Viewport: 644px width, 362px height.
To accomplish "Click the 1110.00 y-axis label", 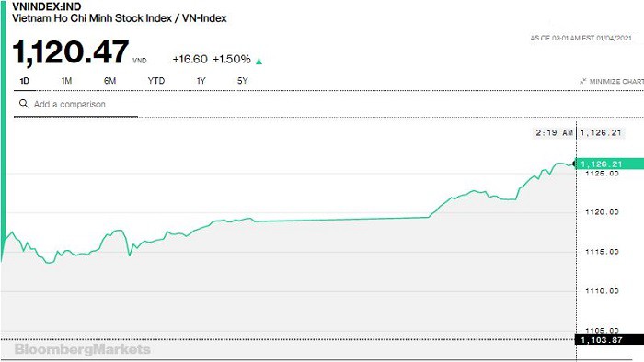I will pos(602,291).
